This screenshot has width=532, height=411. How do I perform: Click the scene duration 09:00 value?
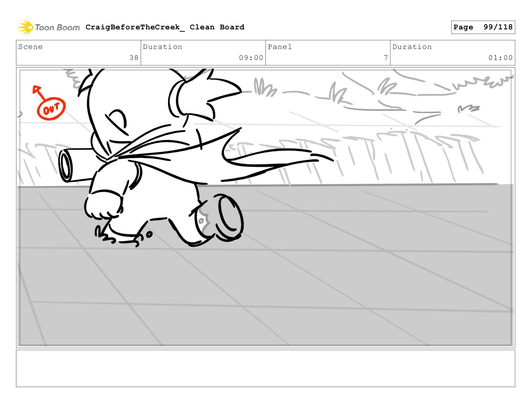pyautogui.click(x=251, y=58)
